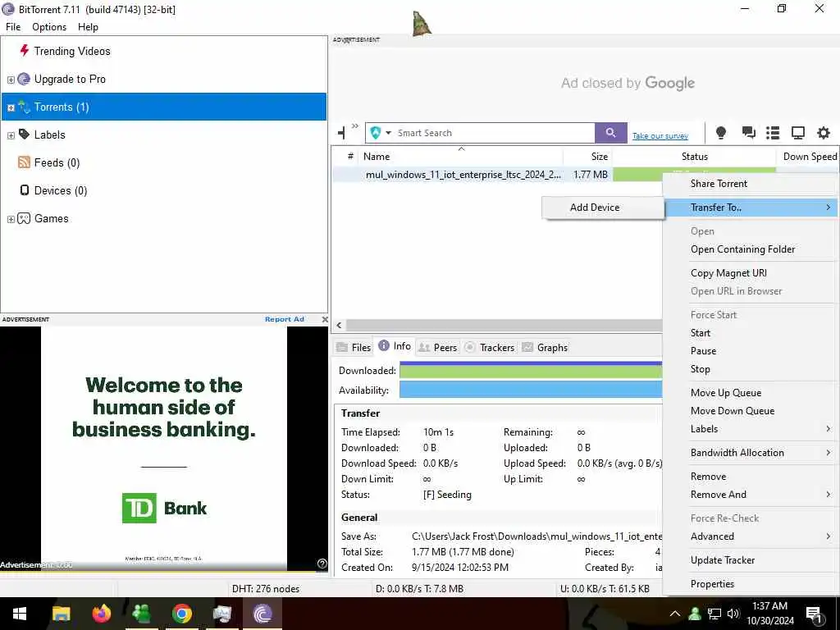Select Copy Magnet URI
The width and height of the screenshot is (840, 630).
pos(750,272)
